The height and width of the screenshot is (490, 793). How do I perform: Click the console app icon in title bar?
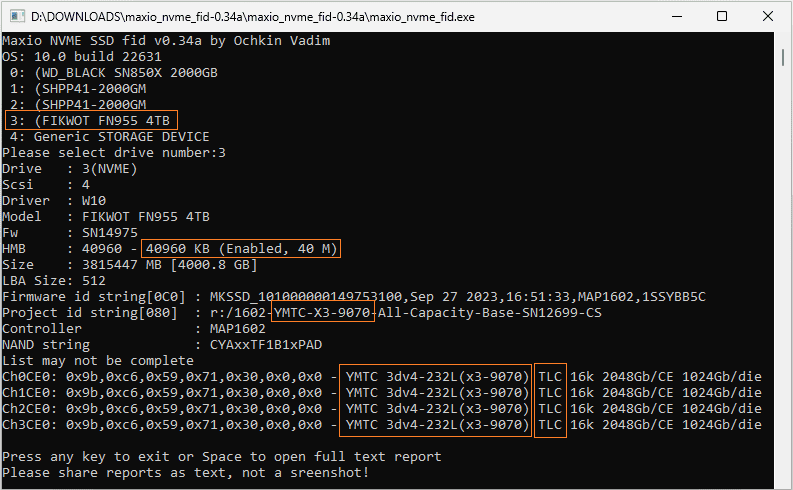point(17,16)
